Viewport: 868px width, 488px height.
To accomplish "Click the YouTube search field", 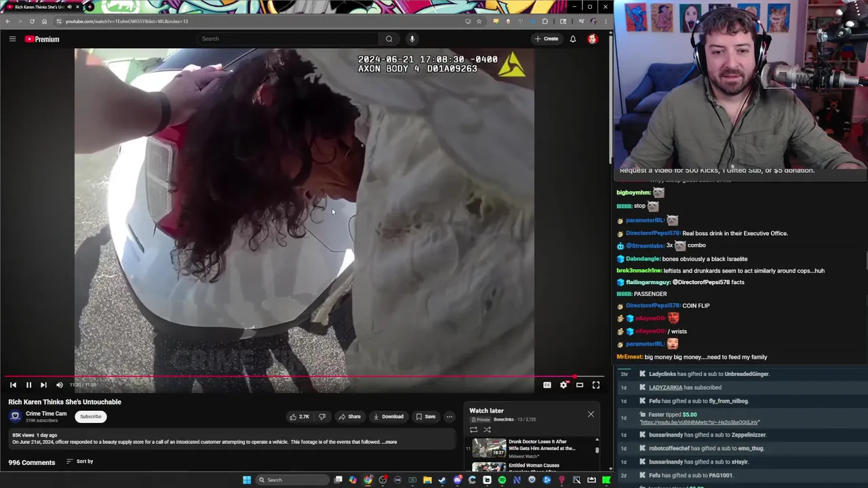I will click(x=288, y=39).
